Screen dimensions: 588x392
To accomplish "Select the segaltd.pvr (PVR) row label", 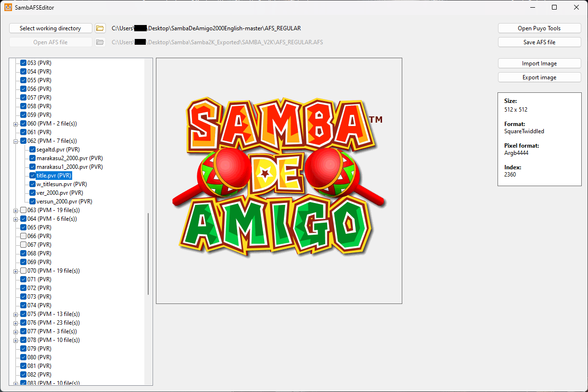I will pos(58,150).
